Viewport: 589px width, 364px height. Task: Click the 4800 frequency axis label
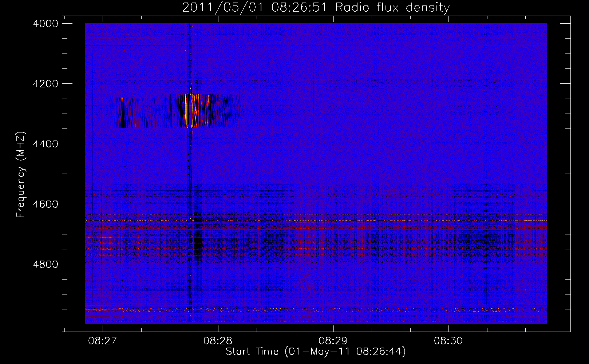tap(46, 264)
